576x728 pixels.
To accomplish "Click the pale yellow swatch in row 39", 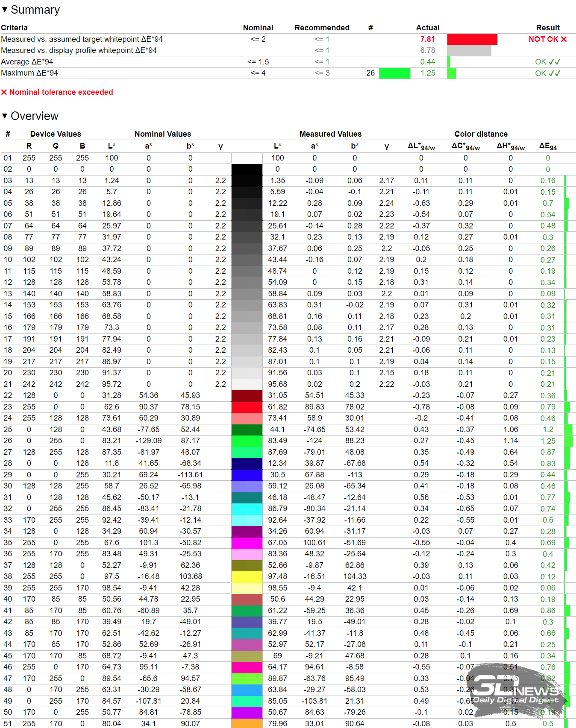I will click(247, 588).
